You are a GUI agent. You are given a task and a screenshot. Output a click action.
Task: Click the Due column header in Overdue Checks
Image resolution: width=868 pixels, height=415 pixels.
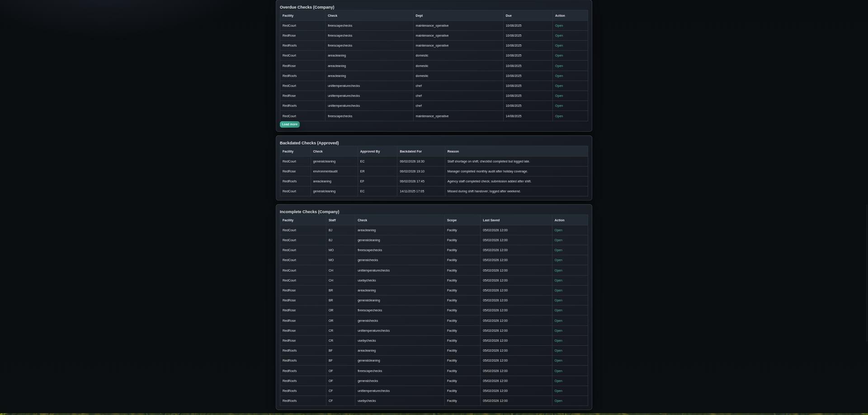point(509,16)
